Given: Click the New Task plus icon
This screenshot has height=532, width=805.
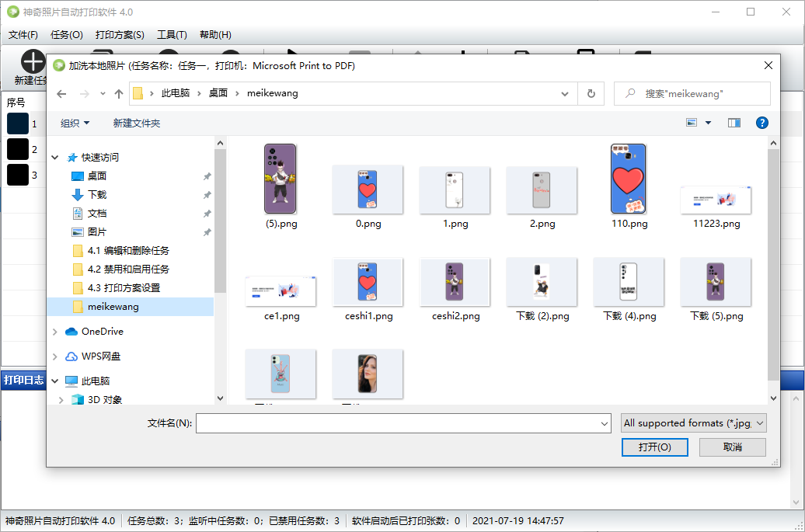Looking at the screenshot, I should [33, 61].
